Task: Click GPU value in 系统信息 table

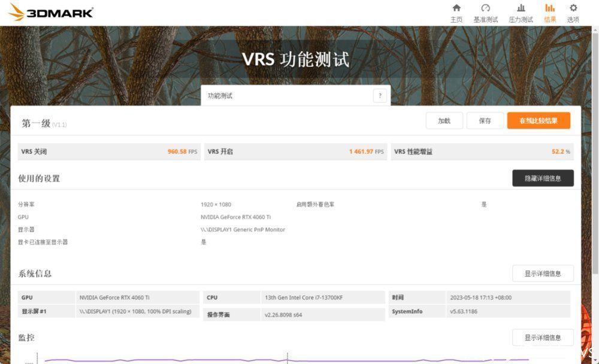Action: click(114, 298)
